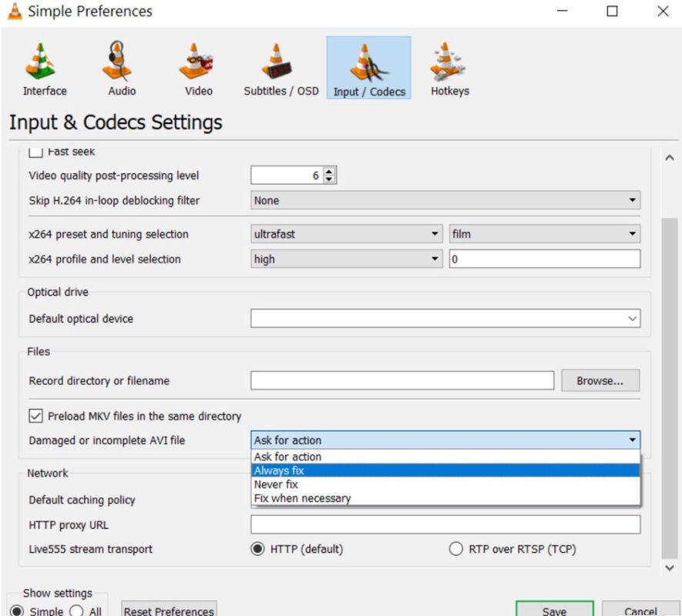
Task: Increase video quality post-processing level
Action: pos(328,171)
